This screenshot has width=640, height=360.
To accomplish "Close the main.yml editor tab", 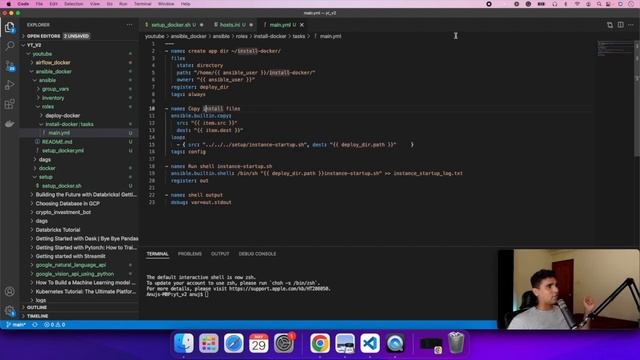I will (x=302, y=25).
